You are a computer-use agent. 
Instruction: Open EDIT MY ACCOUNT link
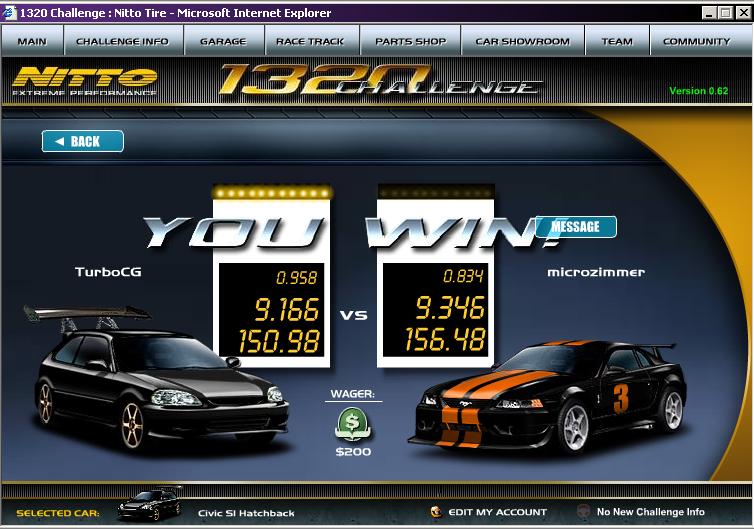497,512
